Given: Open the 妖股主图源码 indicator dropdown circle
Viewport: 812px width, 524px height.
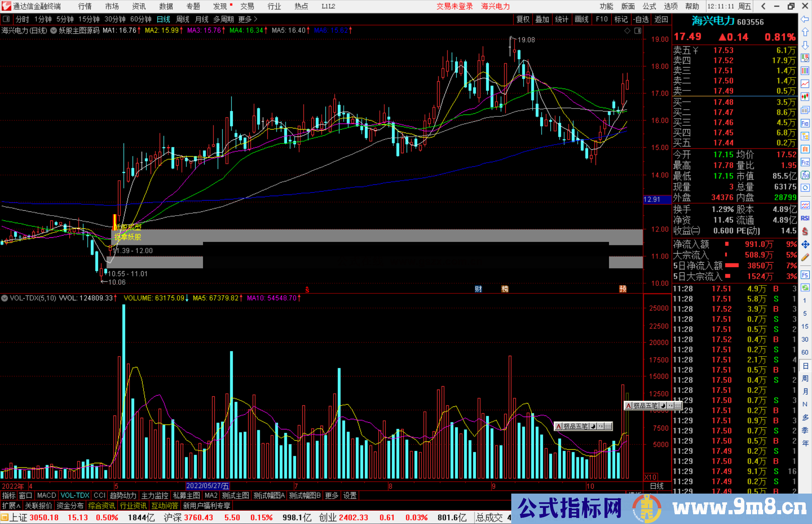Looking at the screenshot, I should pyautogui.click(x=54, y=30).
